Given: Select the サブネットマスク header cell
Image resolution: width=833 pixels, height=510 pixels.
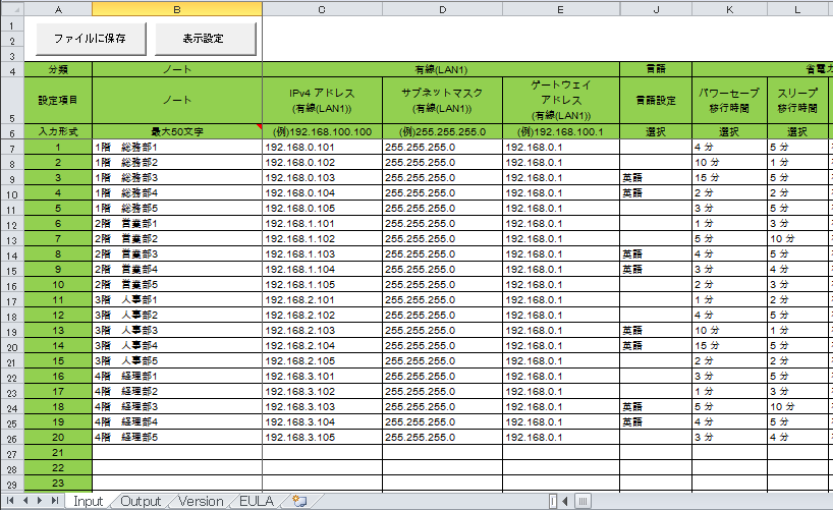Looking at the screenshot, I should pyautogui.click(x=442, y=100).
